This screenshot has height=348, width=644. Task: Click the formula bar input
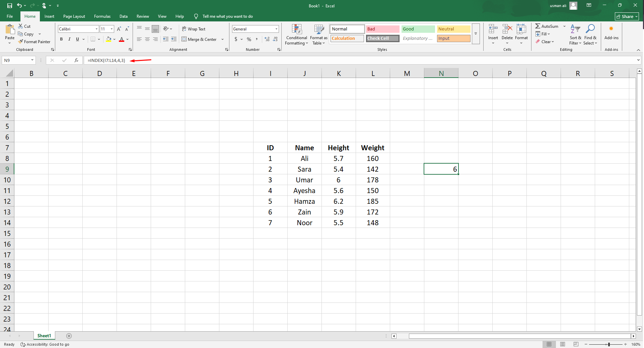click(x=360, y=60)
